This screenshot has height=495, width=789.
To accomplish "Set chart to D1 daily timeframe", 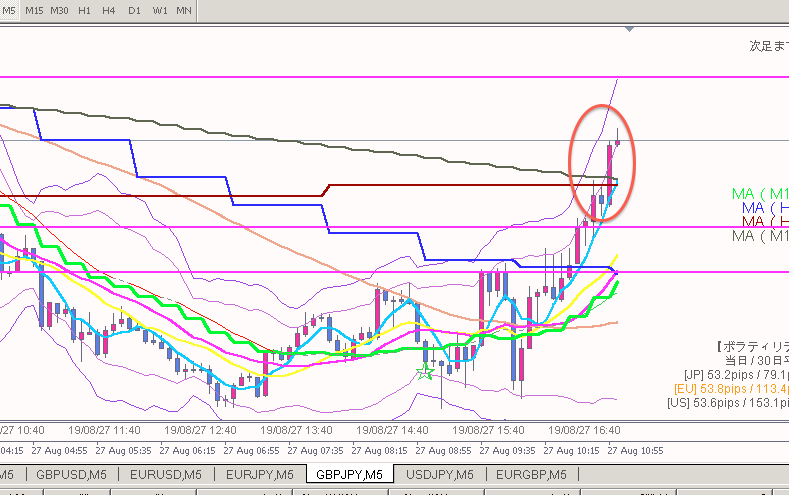I will [134, 10].
